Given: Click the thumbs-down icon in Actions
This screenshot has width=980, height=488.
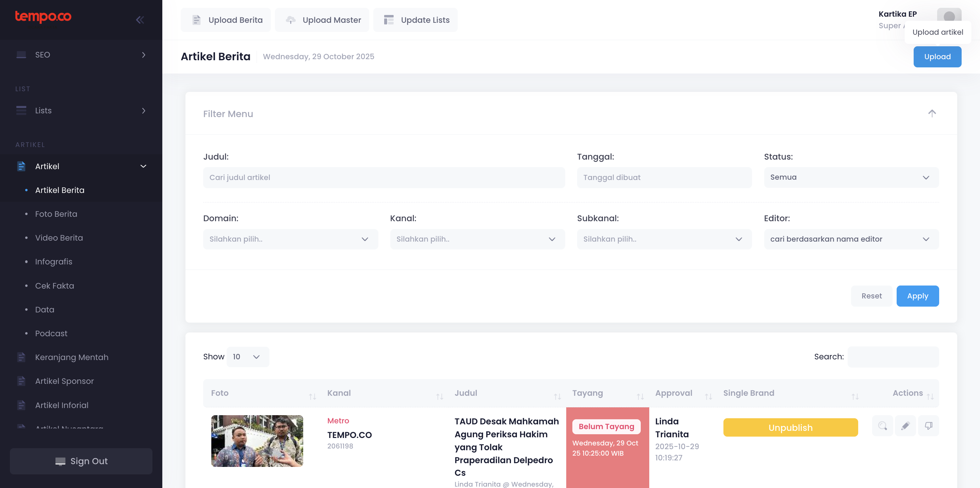Looking at the screenshot, I should 929,426.
